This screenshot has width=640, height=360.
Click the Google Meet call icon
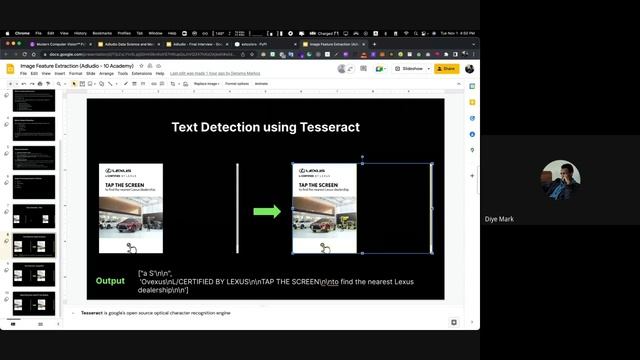[x=380, y=69]
